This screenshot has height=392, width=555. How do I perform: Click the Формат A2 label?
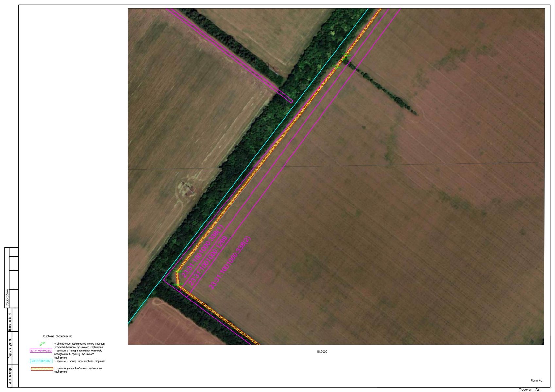tap(529, 389)
